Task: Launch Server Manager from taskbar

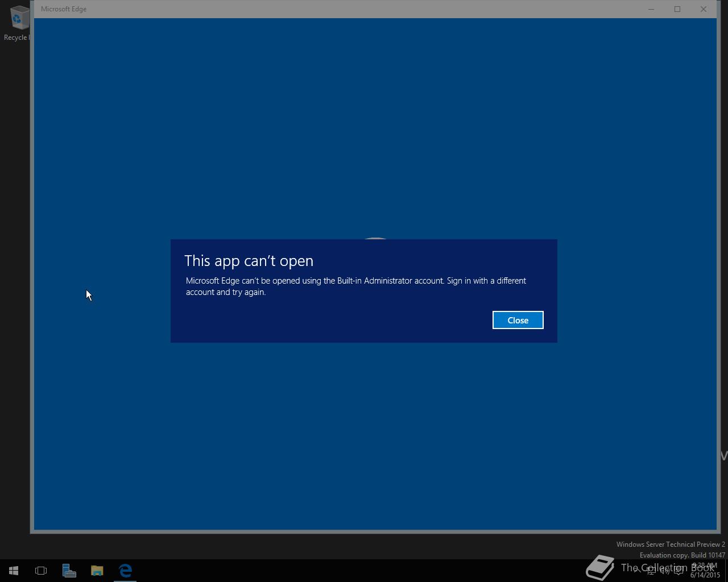Action: 69,570
